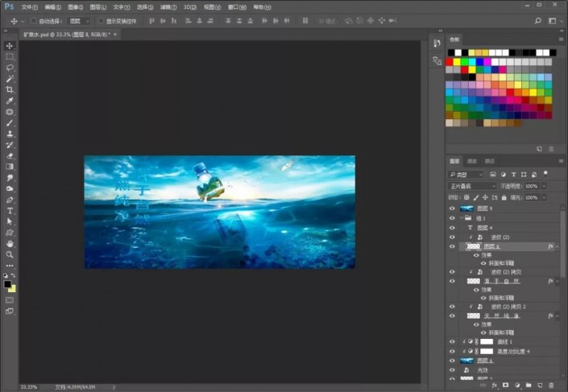The height and width of the screenshot is (392, 568).
Task: Select the Move tool in the toolbox
Action: 10,46
